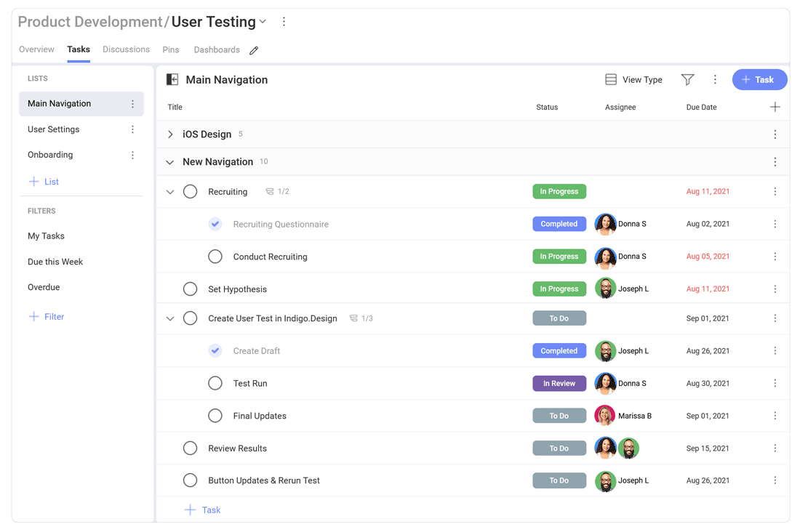Check off the Test Run subtask
Image resolution: width=800 pixels, height=532 pixels.
click(x=215, y=383)
